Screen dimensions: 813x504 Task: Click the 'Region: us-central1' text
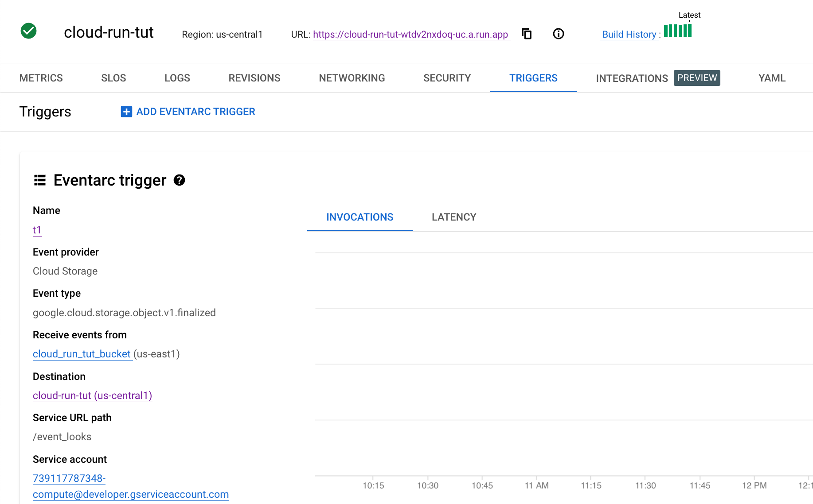222,35
